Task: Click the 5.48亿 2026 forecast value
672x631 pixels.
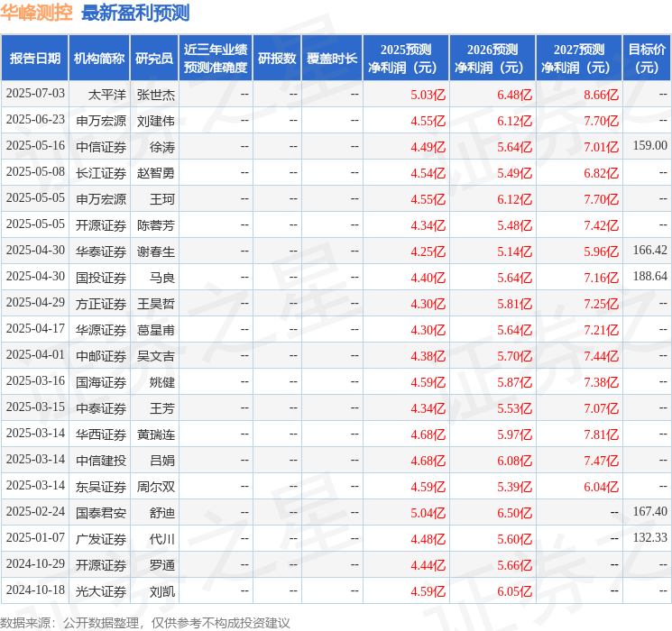Action: click(515, 225)
